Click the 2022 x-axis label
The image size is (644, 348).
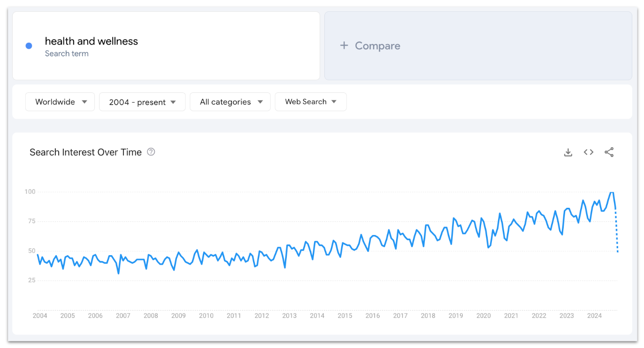click(539, 316)
